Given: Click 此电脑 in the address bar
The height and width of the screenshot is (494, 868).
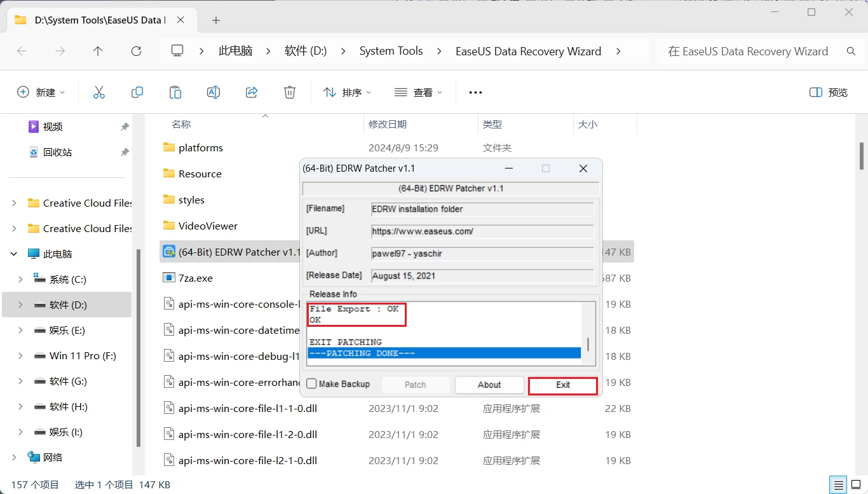Looking at the screenshot, I should coord(236,51).
